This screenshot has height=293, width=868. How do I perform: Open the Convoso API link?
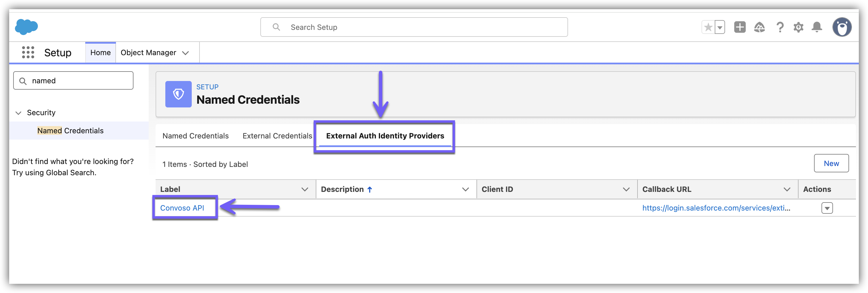182,208
